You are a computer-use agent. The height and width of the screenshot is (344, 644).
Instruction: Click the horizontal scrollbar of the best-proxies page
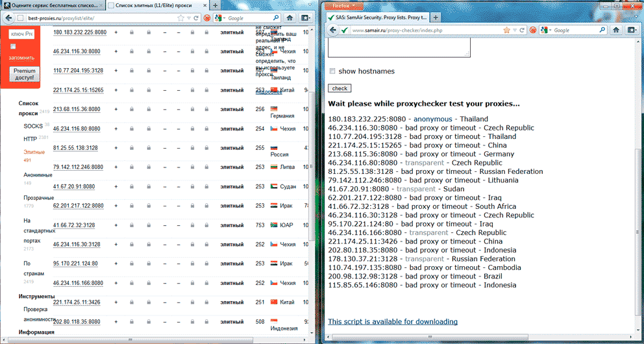[x=130, y=340]
